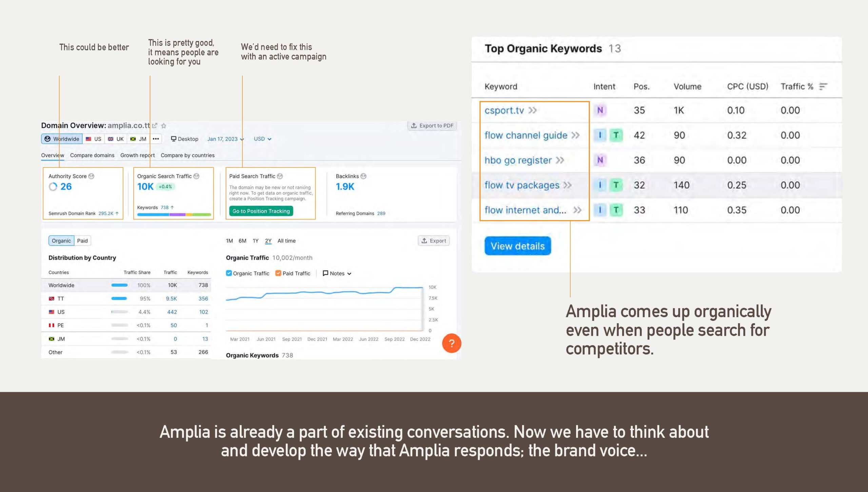
Task: Open Backlinks info icon
Action: coord(363,176)
